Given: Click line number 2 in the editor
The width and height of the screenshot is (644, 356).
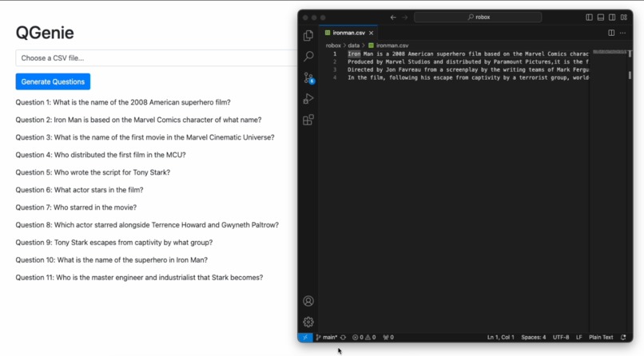Looking at the screenshot, I should click(335, 62).
